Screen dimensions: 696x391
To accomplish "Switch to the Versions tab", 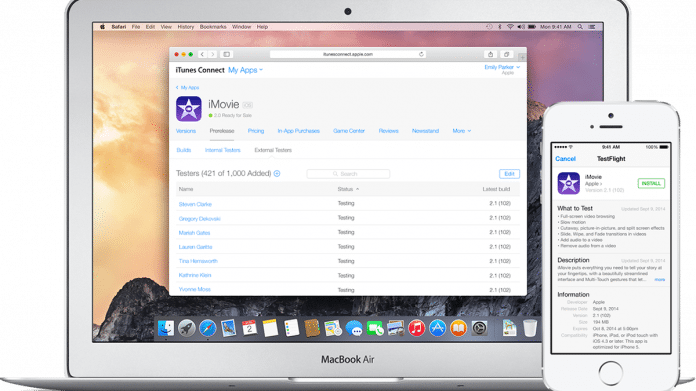I will (186, 131).
